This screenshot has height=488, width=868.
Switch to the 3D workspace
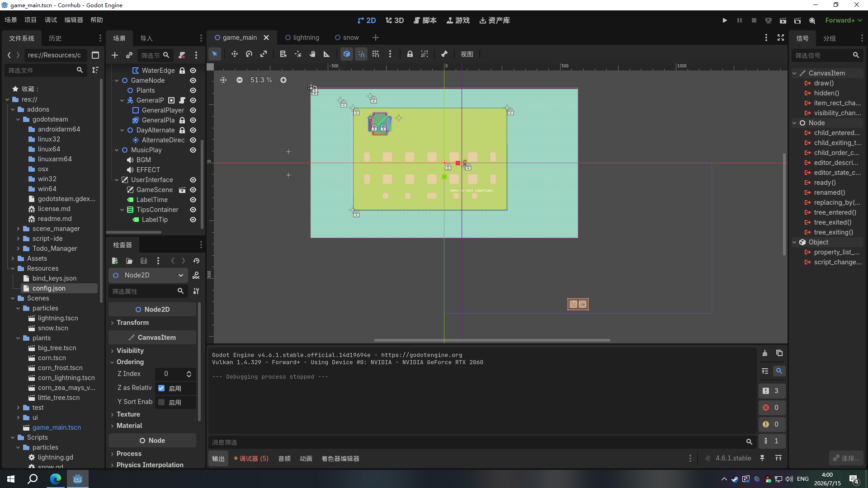pyautogui.click(x=395, y=20)
